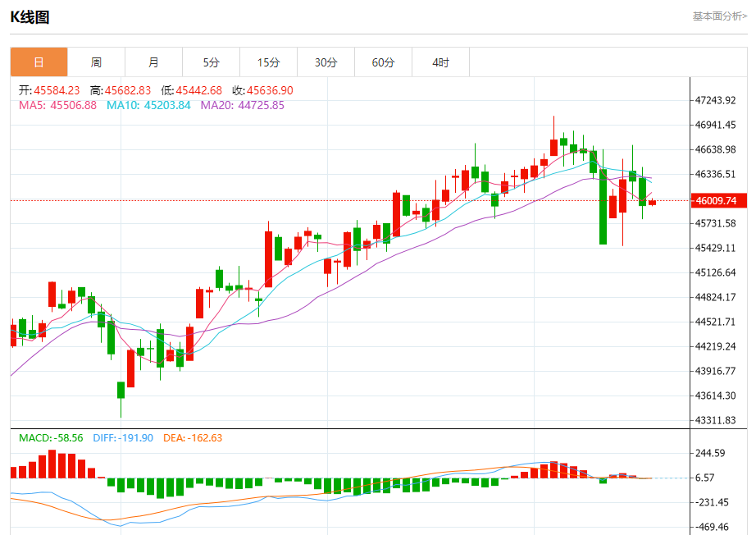Click the 46336.51 price axis label

(716, 174)
